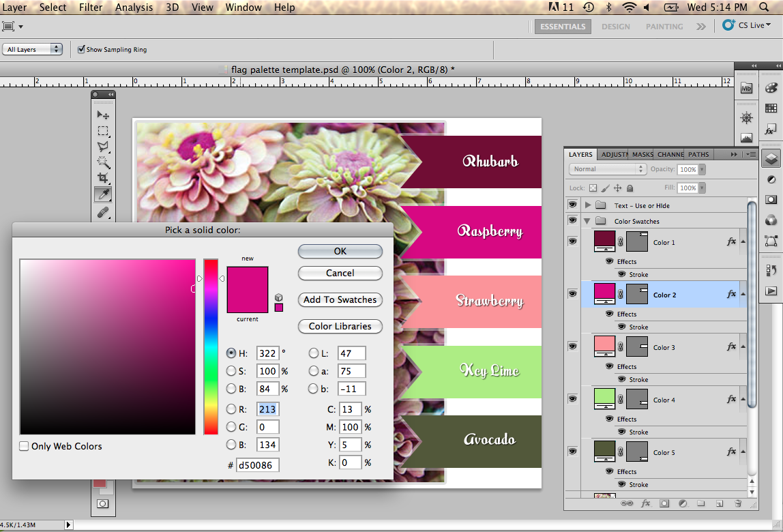Screen dimensions: 783x532
Task: Open the Mini Bridge panel icon
Action: (x=745, y=88)
